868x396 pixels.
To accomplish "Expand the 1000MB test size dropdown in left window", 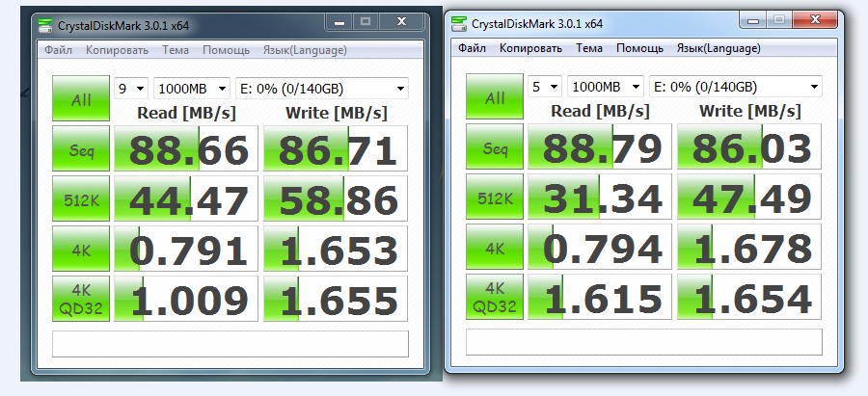I will pos(191,89).
